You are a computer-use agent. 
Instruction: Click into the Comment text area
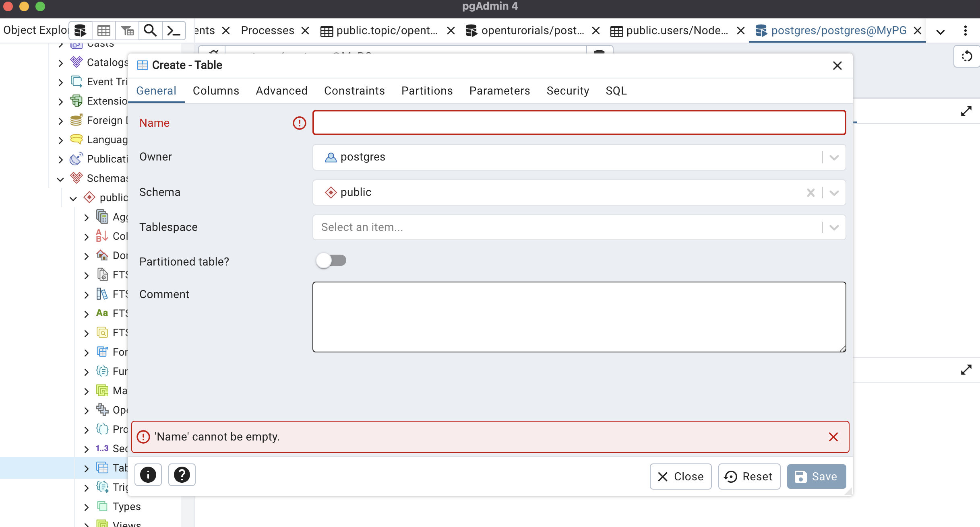(579, 317)
